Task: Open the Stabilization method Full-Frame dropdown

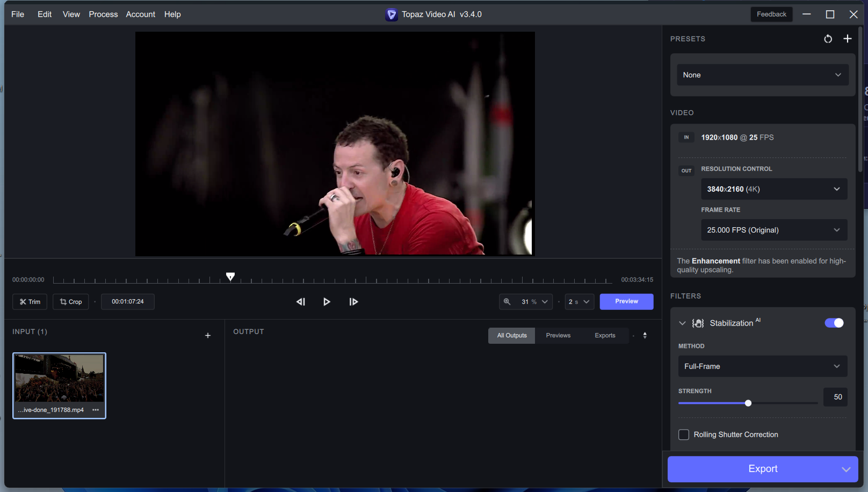Action: click(x=762, y=366)
